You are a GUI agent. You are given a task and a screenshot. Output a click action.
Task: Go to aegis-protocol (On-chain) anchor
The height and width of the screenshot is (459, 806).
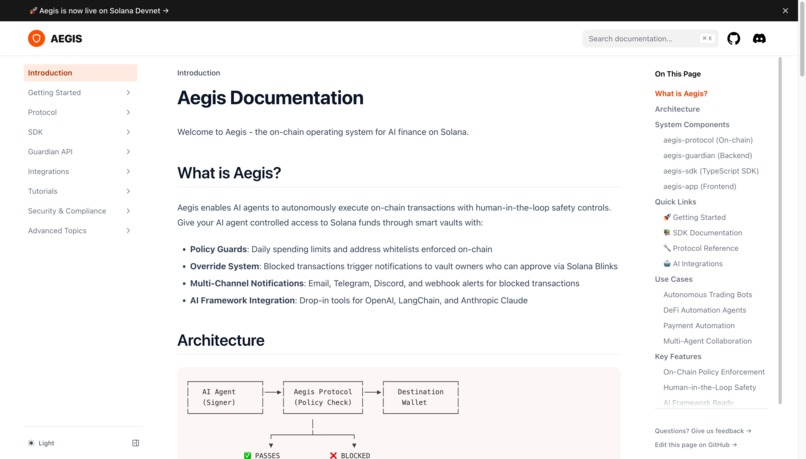point(708,140)
